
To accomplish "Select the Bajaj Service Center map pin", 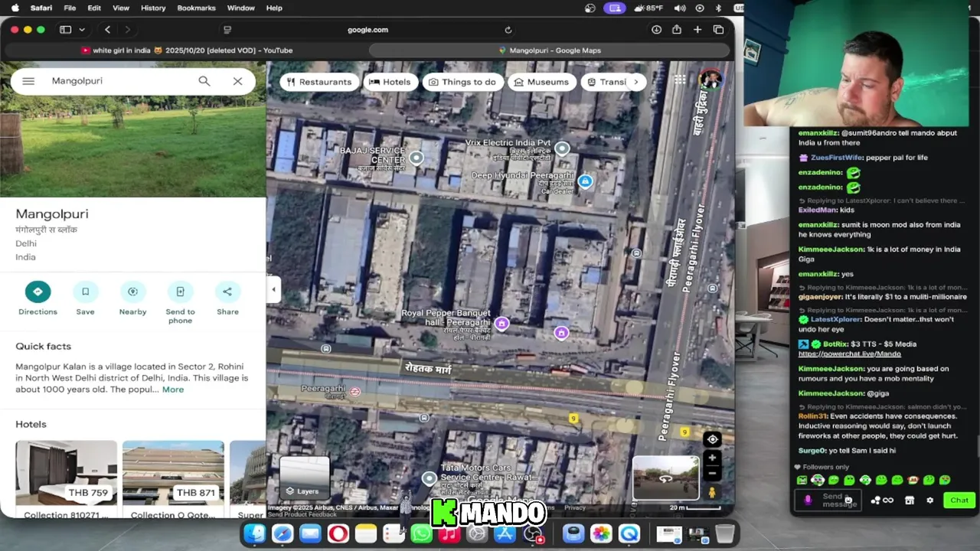I will click(x=416, y=158).
